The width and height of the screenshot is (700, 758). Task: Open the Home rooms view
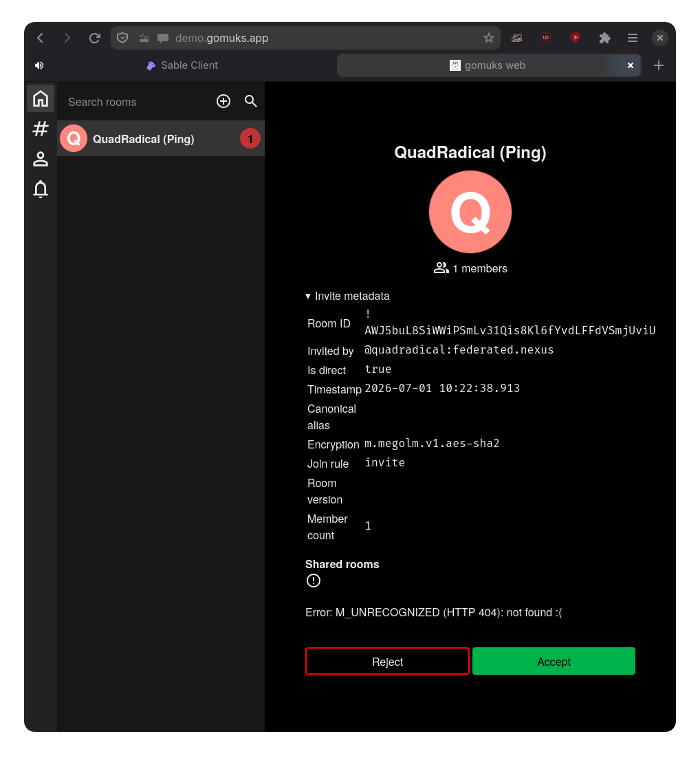pos(41,98)
